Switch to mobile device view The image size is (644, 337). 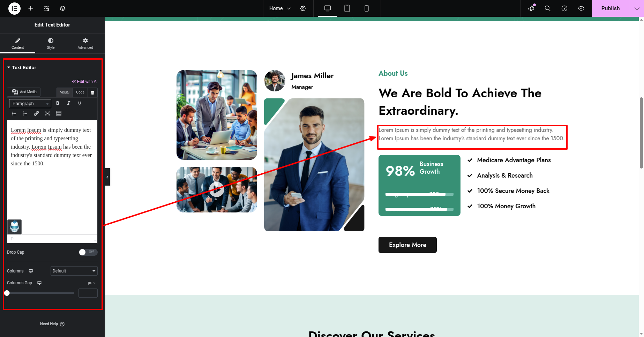pos(367,8)
